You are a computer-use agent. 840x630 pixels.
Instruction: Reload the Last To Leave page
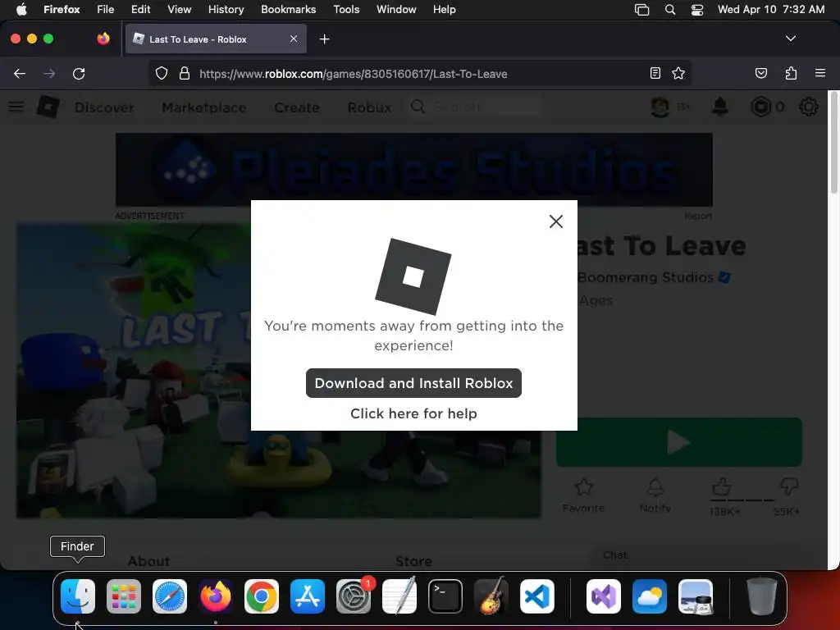(x=79, y=73)
